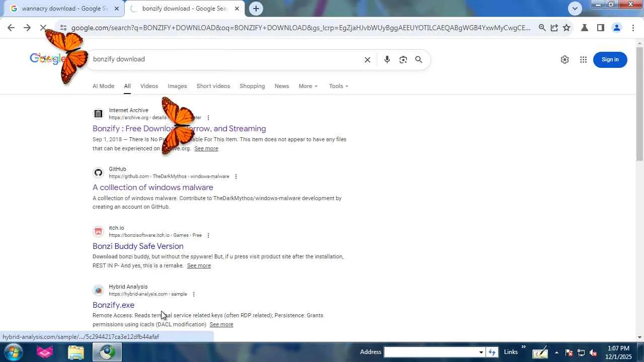
Task: Open the Bonzify Internet Archive result link
Action: [x=179, y=129]
